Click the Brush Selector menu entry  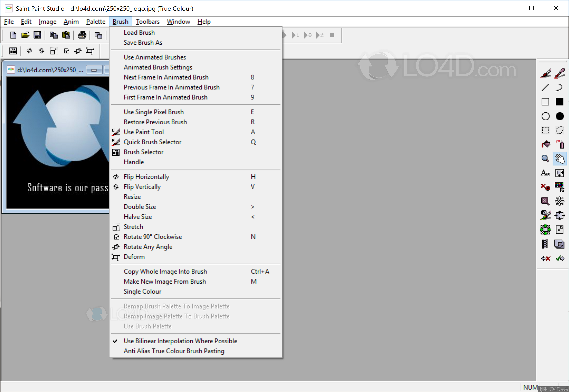(143, 152)
